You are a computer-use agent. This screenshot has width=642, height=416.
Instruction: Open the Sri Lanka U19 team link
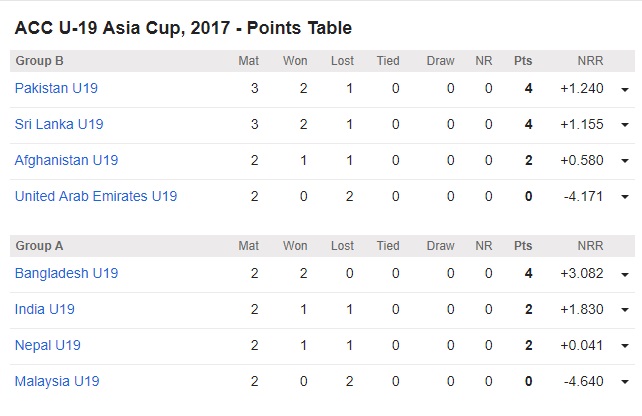pos(59,124)
